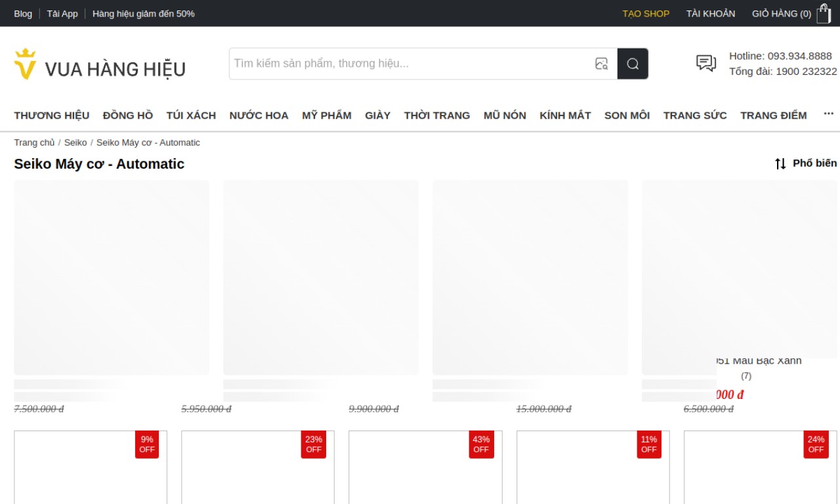Viewport: 840px width, 504px height.
Task: Click the (7) review count
Action: (x=746, y=376)
